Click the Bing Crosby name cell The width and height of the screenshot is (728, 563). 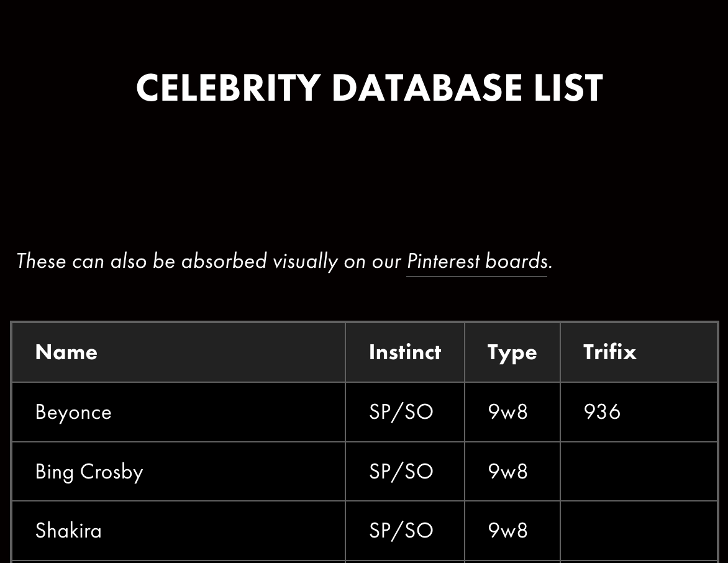(89, 472)
